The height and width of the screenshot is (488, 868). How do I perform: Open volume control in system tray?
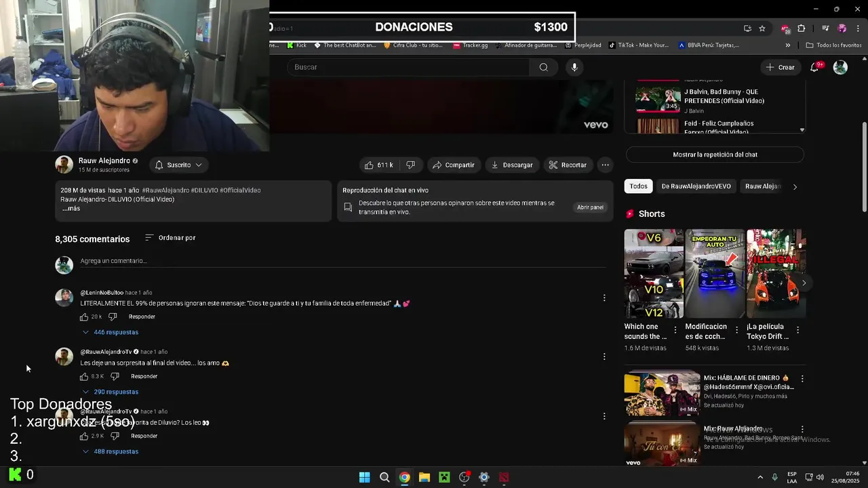point(820,477)
